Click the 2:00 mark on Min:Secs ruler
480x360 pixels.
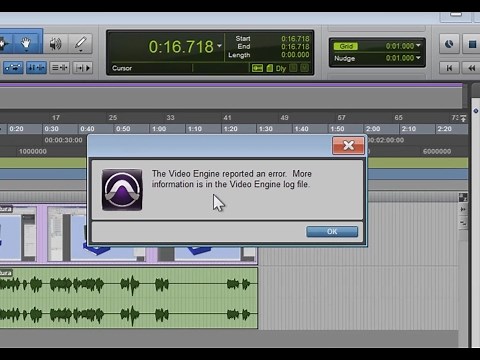[x=373, y=129]
